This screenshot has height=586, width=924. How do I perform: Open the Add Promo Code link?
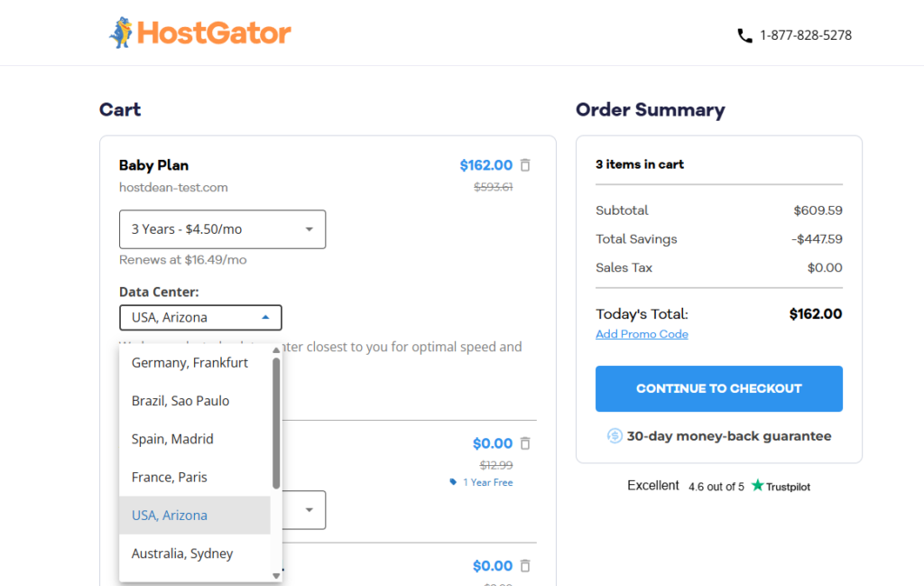point(642,334)
